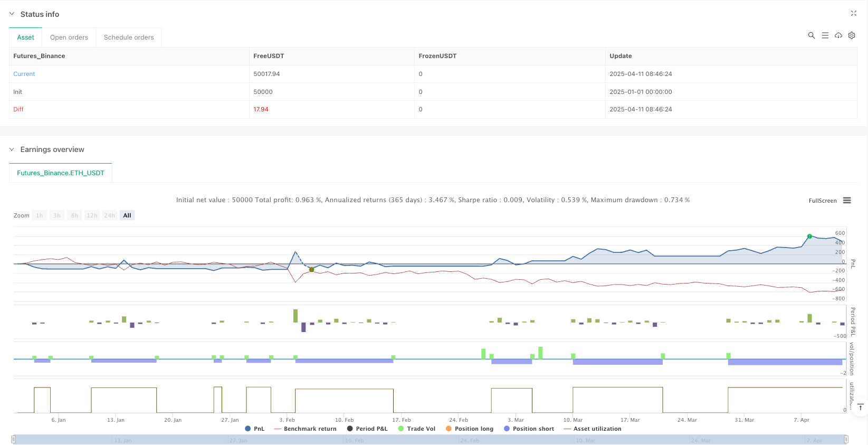
Task: Collapse the Earnings overview section
Action: pos(12,149)
